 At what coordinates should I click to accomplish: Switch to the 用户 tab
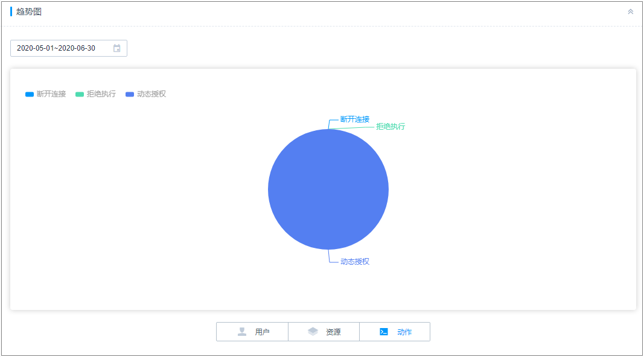click(252, 332)
